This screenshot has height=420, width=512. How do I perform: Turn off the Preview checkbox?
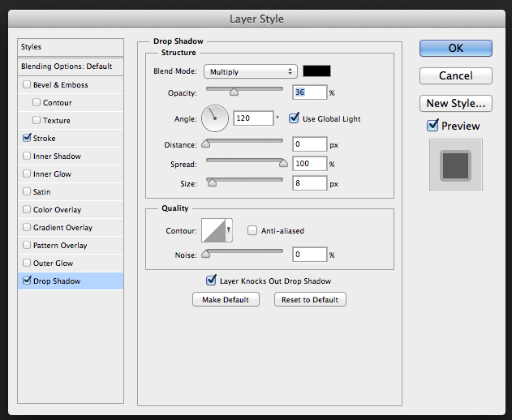(x=433, y=126)
